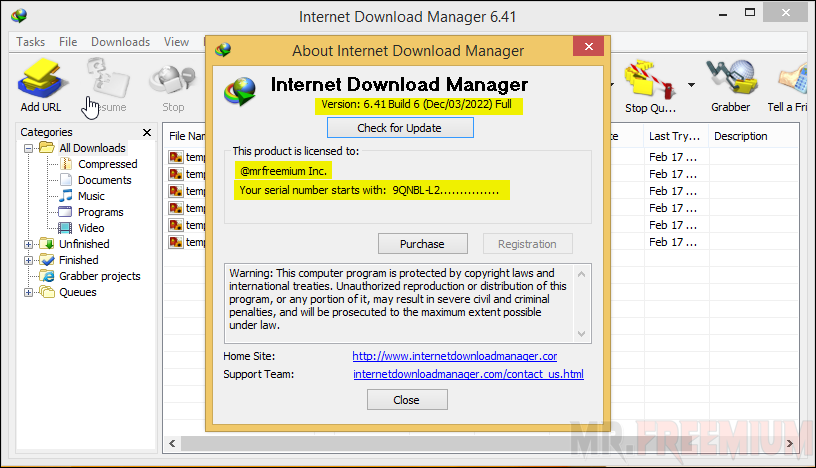
Task: Click the File Name column header
Action: (186, 136)
